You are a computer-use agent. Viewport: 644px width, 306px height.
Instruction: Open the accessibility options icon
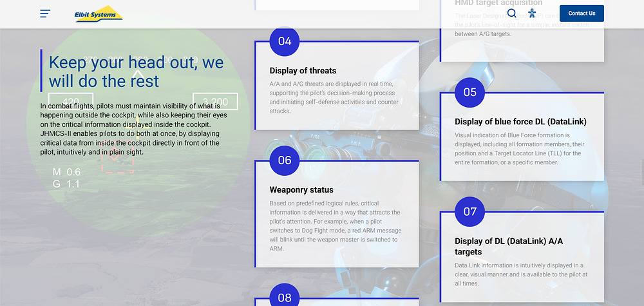[532, 14]
